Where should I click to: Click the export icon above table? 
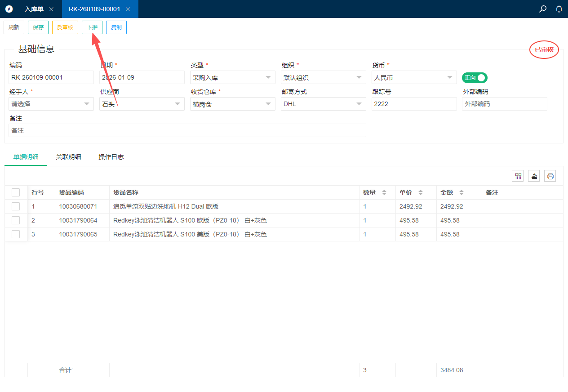coord(534,176)
